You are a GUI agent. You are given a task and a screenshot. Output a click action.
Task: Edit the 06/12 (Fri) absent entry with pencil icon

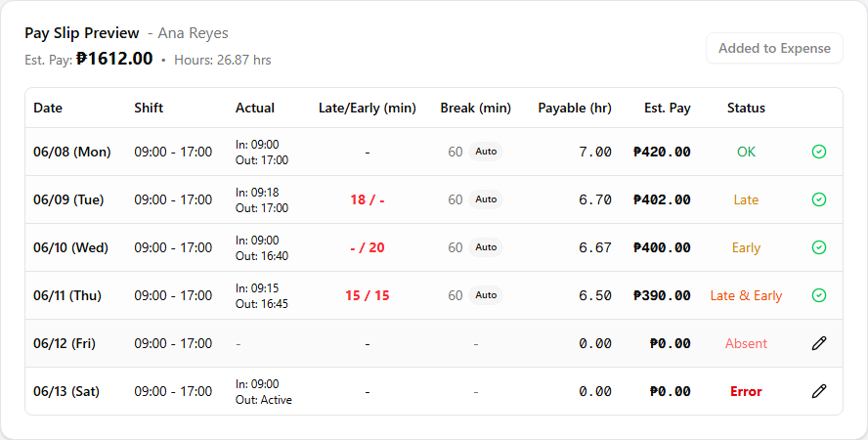pyautogui.click(x=819, y=343)
